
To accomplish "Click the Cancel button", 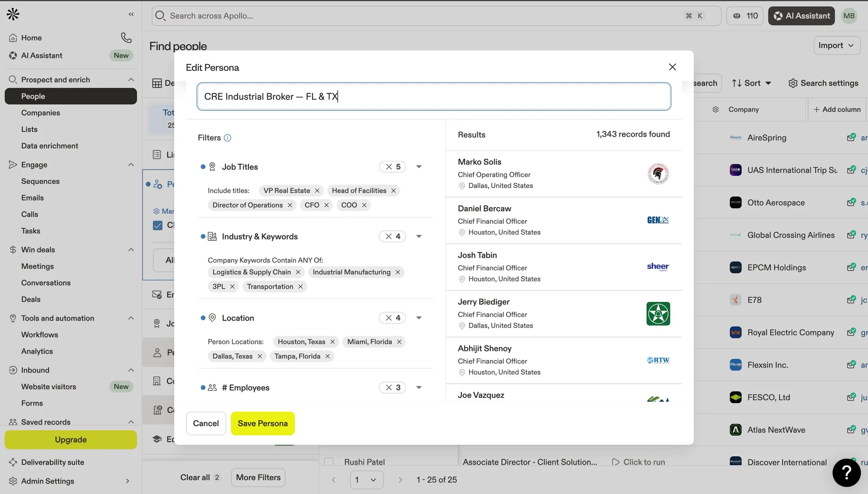I will tap(206, 423).
